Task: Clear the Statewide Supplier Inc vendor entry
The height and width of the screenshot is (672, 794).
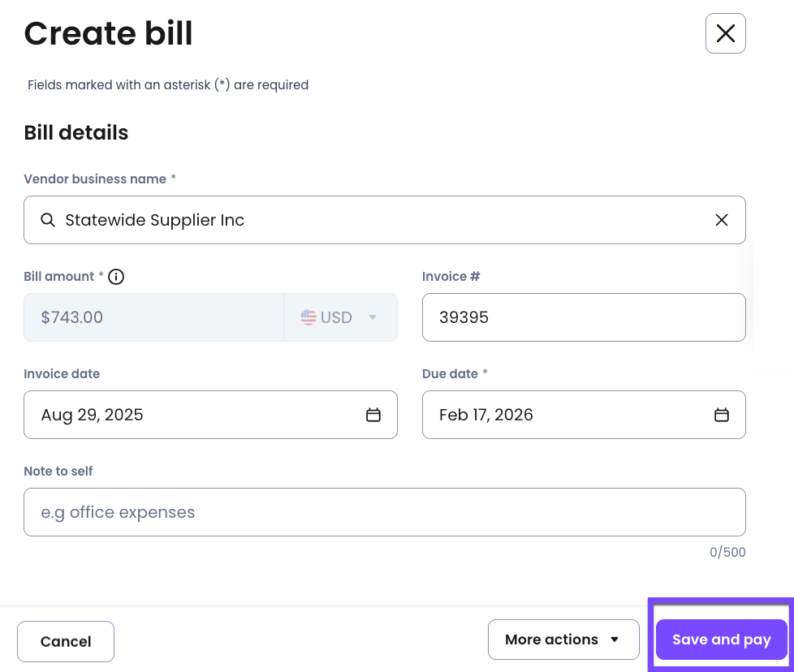Action: tap(721, 220)
